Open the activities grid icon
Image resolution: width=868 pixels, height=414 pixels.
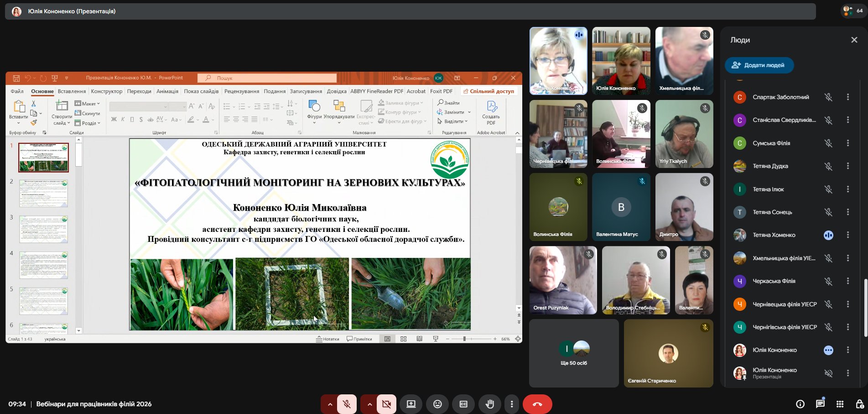pyautogui.click(x=840, y=404)
